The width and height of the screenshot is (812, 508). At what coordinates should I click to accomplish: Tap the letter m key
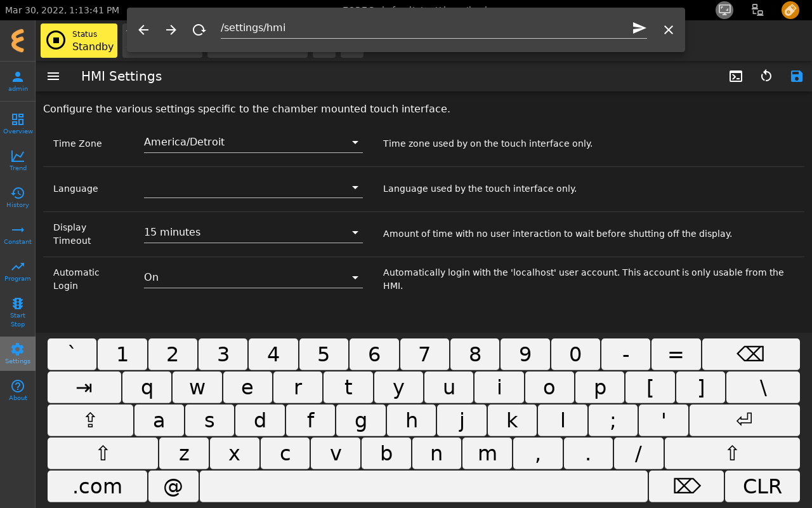[x=487, y=453]
